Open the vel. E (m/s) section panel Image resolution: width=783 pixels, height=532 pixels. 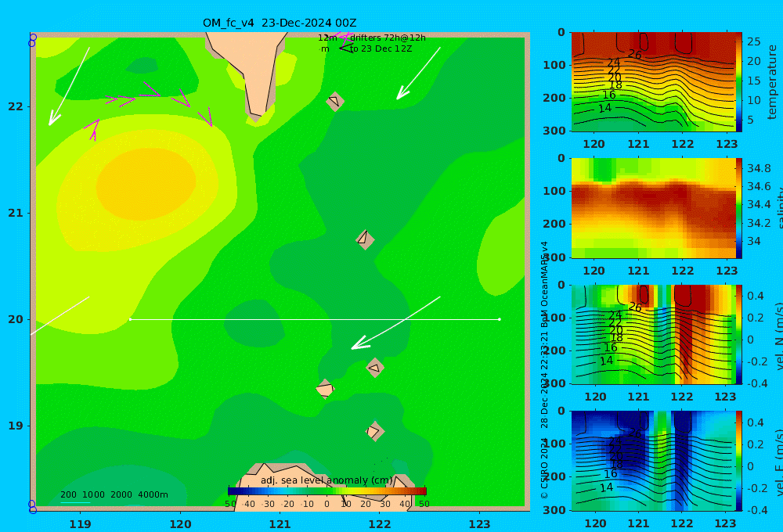[653, 461]
